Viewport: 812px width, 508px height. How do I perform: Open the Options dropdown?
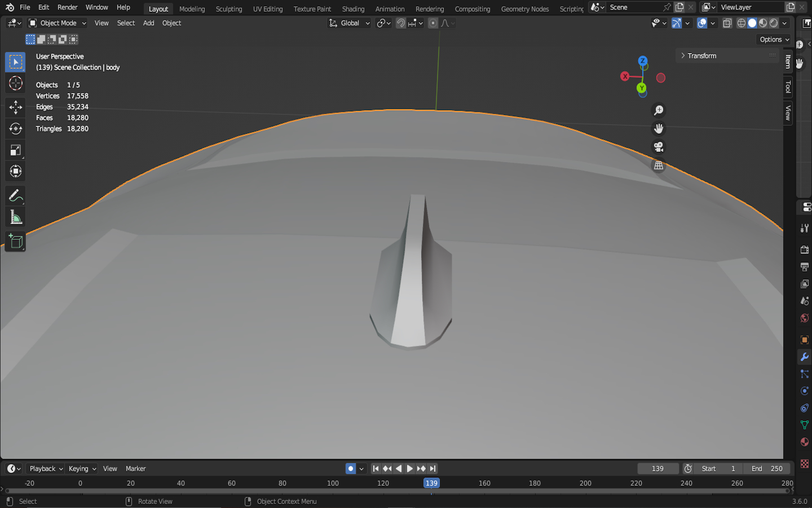pos(774,40)
